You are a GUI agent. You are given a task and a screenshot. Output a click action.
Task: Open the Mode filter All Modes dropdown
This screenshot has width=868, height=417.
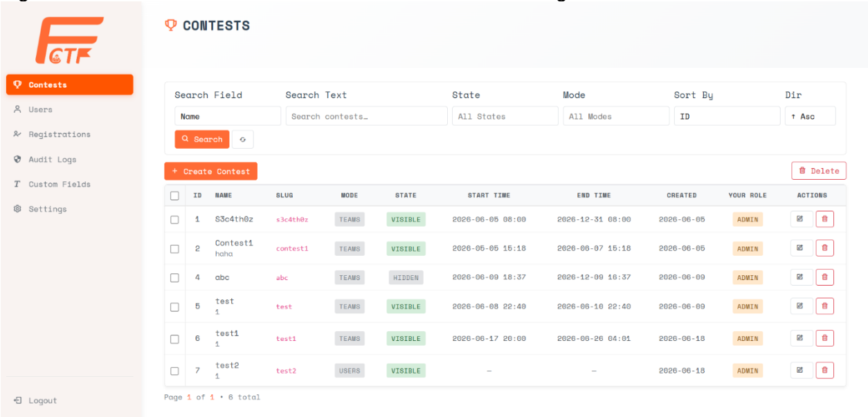[616, 116]
